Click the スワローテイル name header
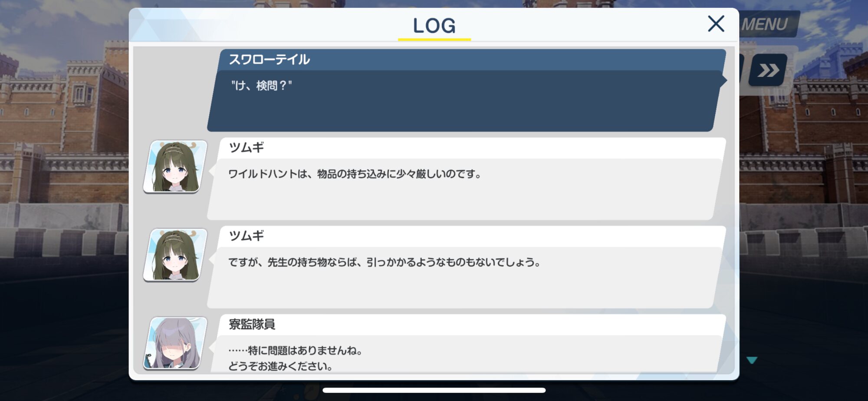868x401 pixels. pos(270,60)
